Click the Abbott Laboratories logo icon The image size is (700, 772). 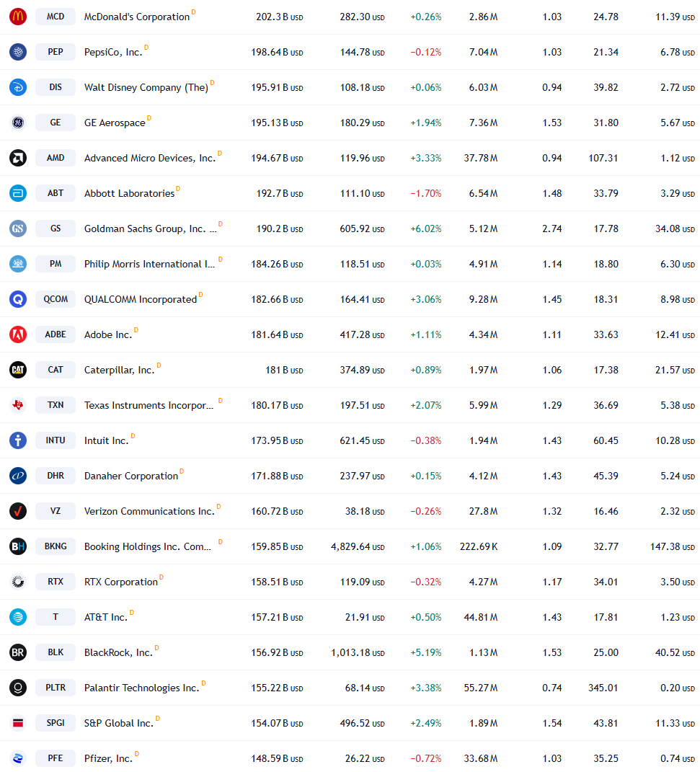pyautogui.click(x=18, y=193)
